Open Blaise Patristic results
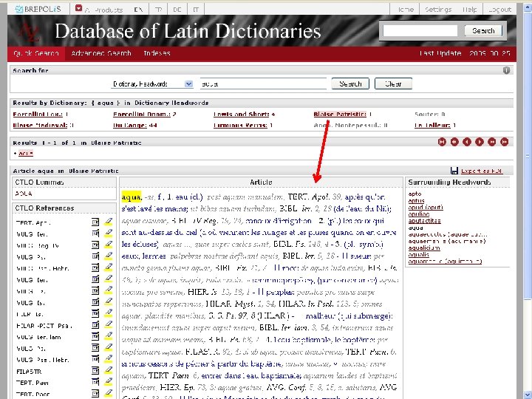 click(340, 115)
